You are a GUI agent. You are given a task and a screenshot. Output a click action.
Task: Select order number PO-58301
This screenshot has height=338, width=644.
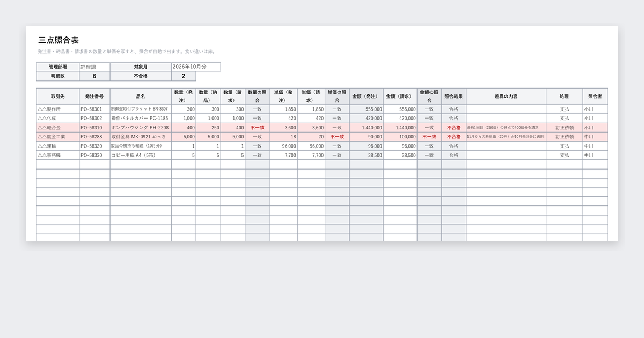pyautogui.click(x=94, y=109)
